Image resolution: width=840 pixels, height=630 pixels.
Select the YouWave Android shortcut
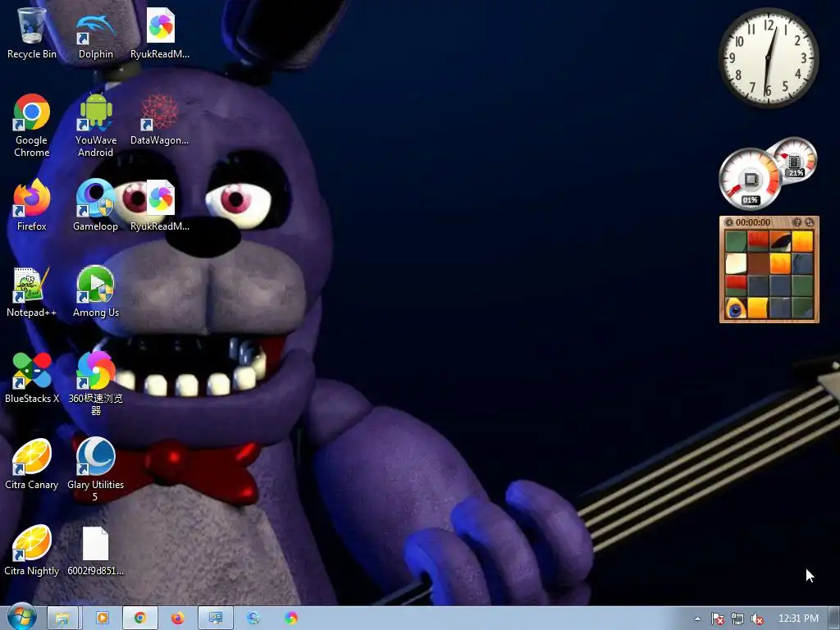95,126
